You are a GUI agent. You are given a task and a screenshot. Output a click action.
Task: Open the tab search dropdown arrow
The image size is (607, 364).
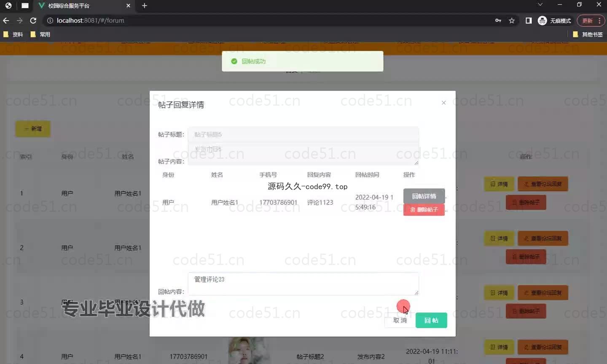point(540,5)
